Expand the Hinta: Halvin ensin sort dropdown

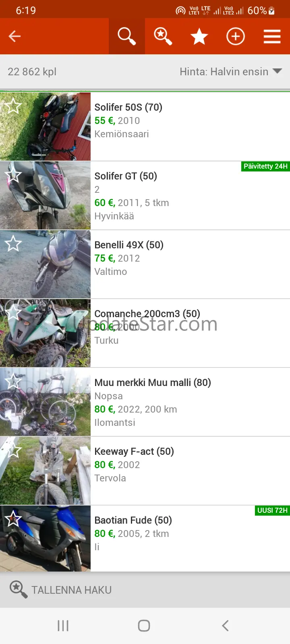click(231, 72)
